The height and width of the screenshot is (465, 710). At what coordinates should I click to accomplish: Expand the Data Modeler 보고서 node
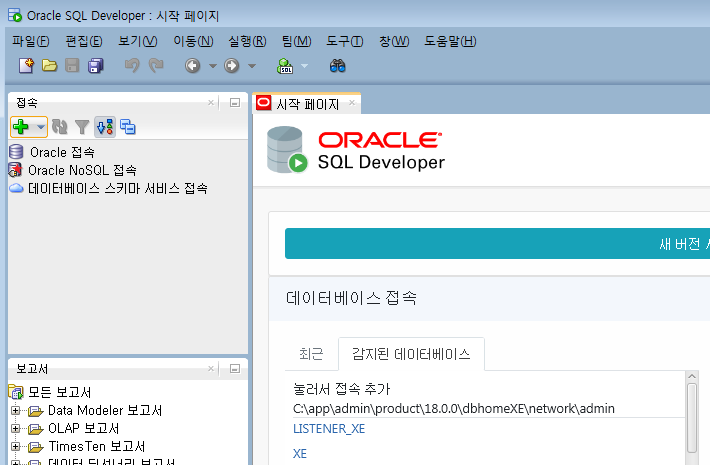[15, 410]
